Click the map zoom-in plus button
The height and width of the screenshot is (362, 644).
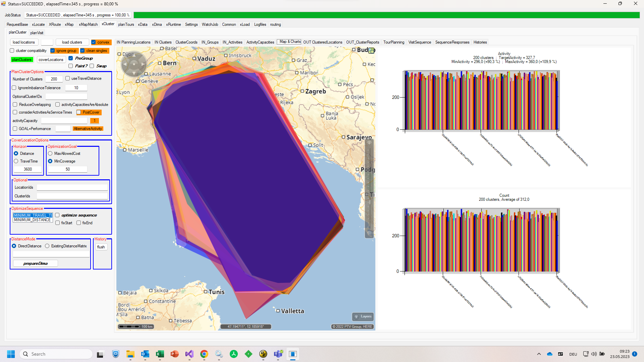(369, 143)
